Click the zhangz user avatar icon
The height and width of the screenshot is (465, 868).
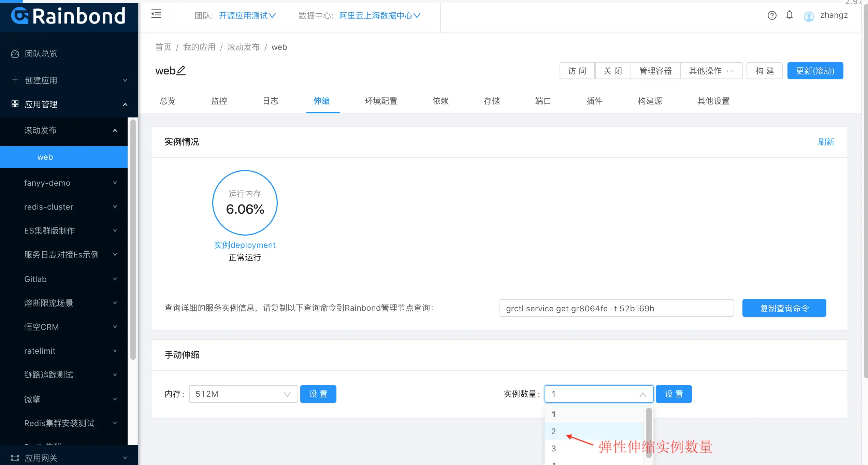coord(809,16)
